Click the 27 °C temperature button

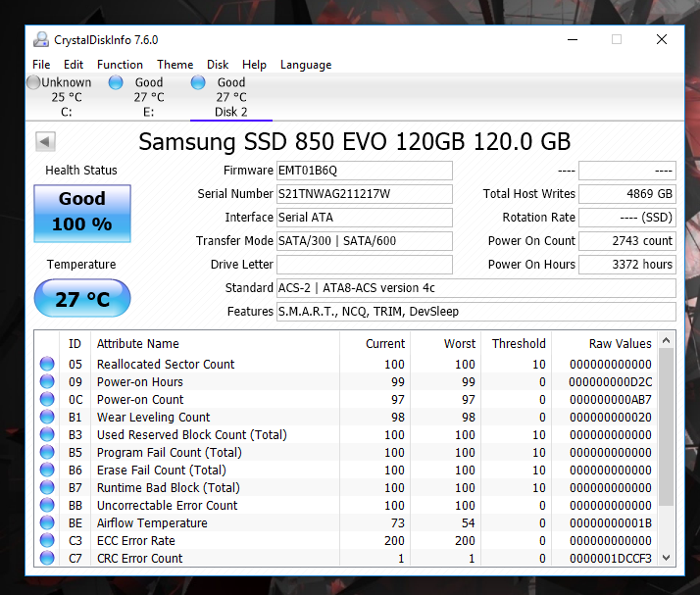[x=82, y=298]
